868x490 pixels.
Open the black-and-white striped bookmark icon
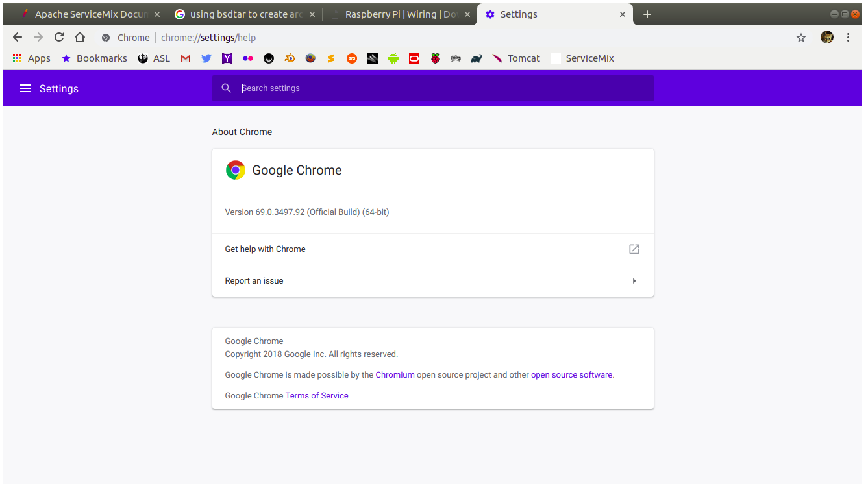[x=373, y=58]
